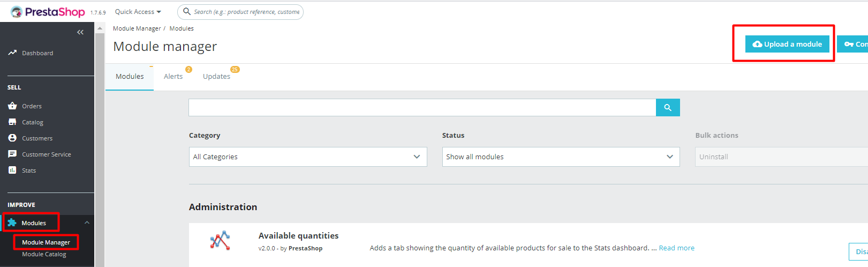Open Dashboard from the sidebar
868x267 pixels.
pos(37,53)
